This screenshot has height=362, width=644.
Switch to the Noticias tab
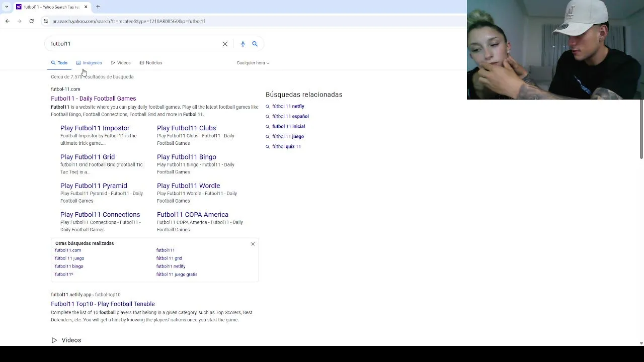[x=150, y=63]
